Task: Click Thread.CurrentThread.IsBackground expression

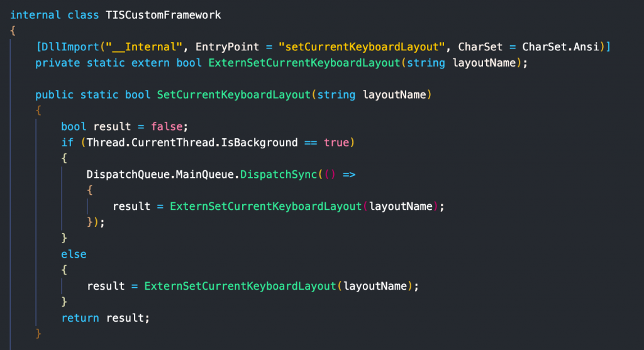Action: [192, 143]
